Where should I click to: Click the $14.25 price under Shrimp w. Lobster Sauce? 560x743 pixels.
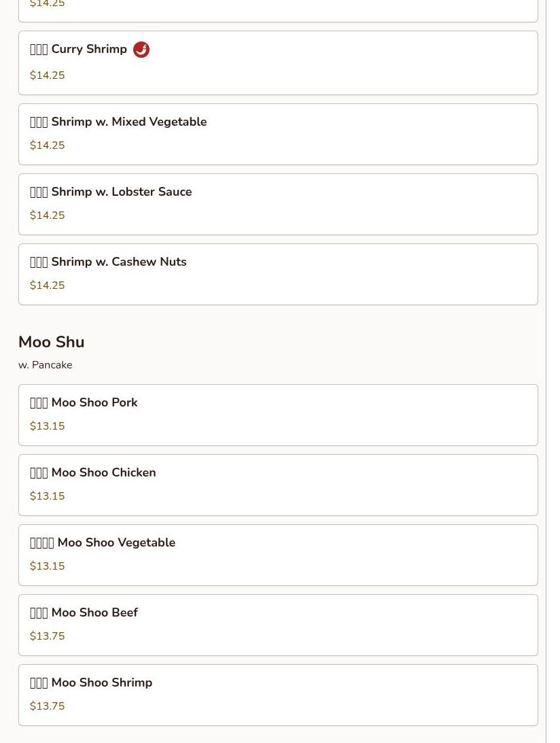click(48, 215)
